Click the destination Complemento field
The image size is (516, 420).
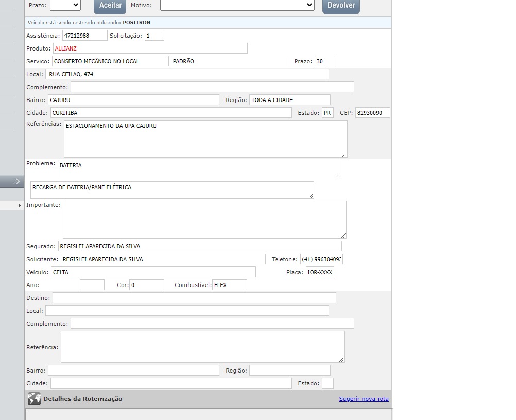[212, 323]
